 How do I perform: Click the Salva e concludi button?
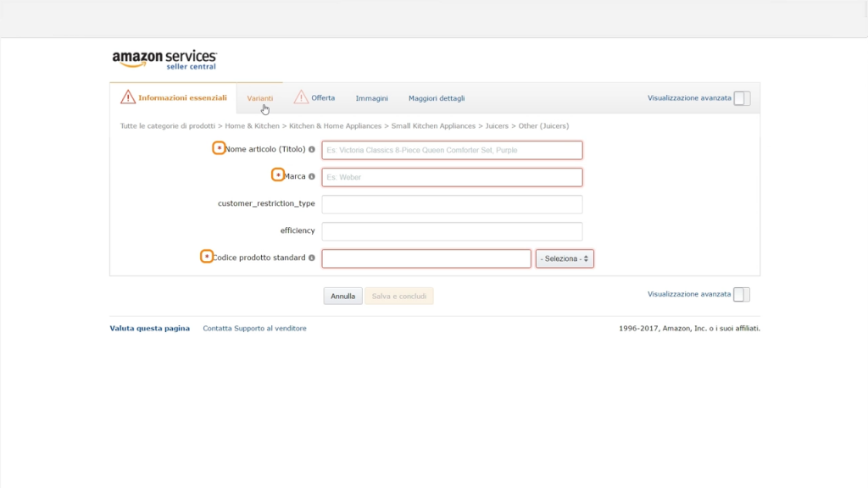[x=399, y=297]
